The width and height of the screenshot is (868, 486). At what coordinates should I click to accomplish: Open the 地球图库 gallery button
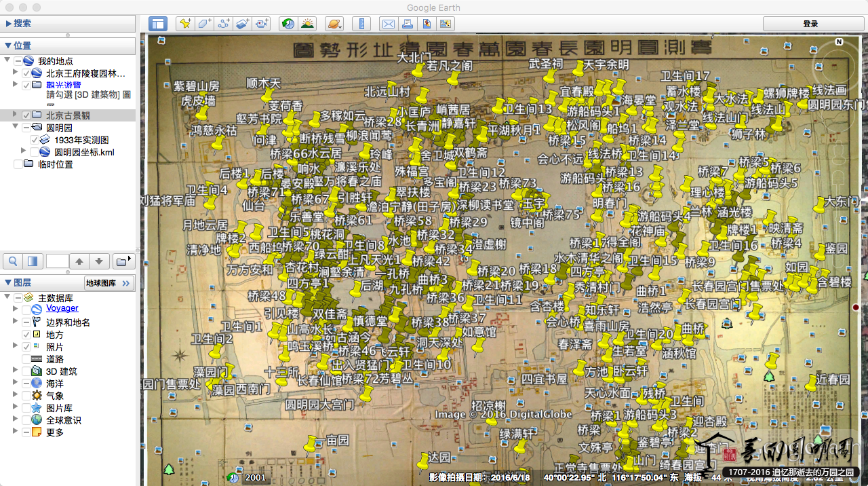(108, 283)
